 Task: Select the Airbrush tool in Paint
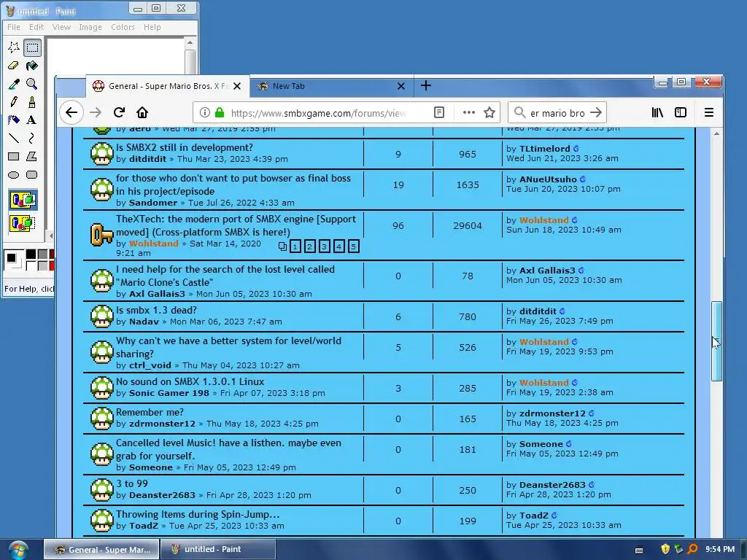(x=14, y=120)
